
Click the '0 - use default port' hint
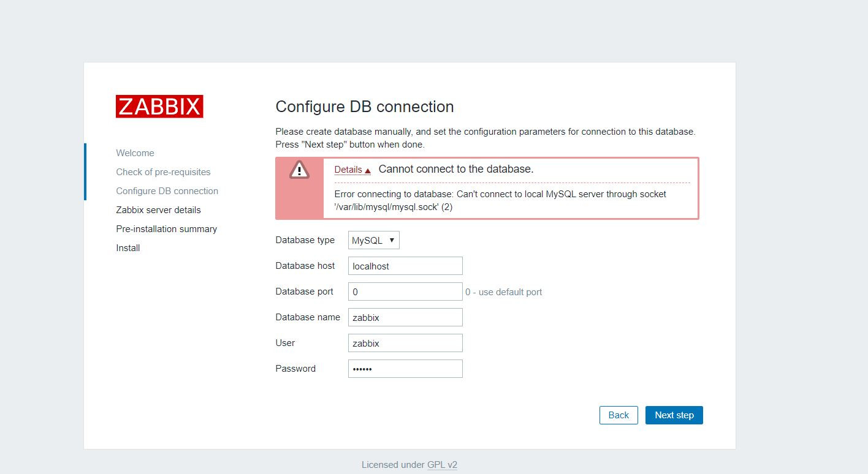click(503, 292)
